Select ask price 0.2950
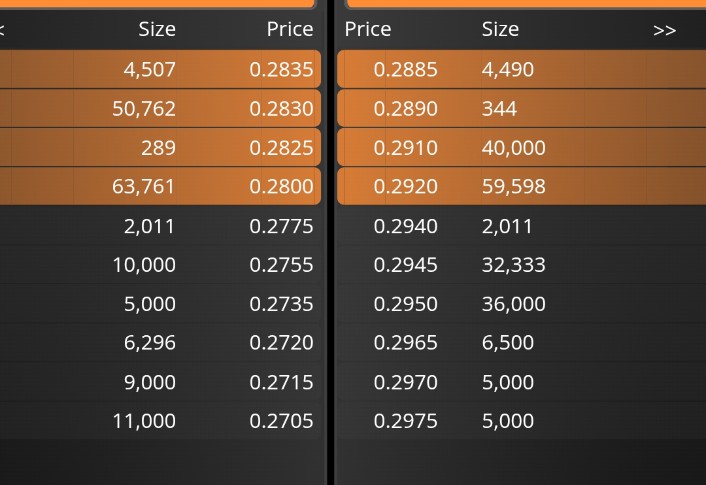The height and width of the screenshot is (485, 706). pyautogui.click(x=405, y=304)
